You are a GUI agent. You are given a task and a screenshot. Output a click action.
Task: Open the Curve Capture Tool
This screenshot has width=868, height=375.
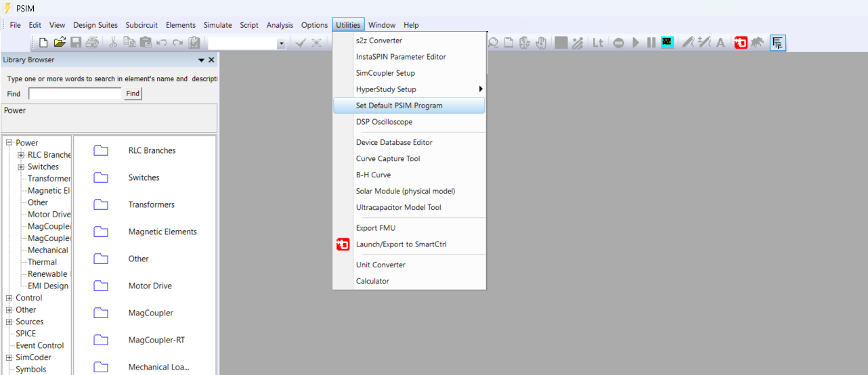tap(409, 158)
